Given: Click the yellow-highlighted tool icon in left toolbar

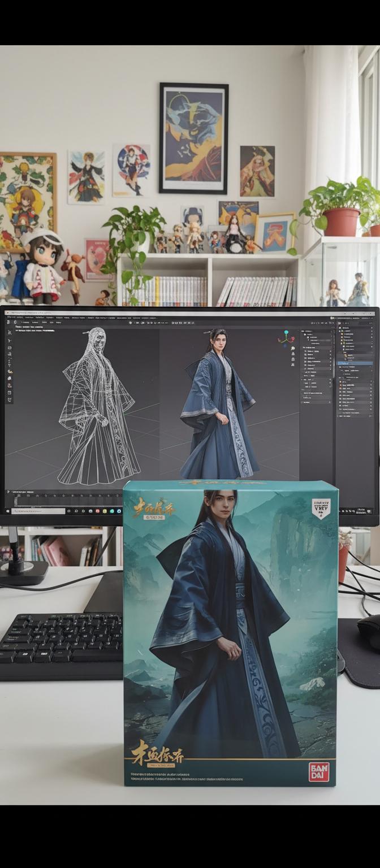Looking at the screenshot, I should pyautogui.click(x=10, y=371).
